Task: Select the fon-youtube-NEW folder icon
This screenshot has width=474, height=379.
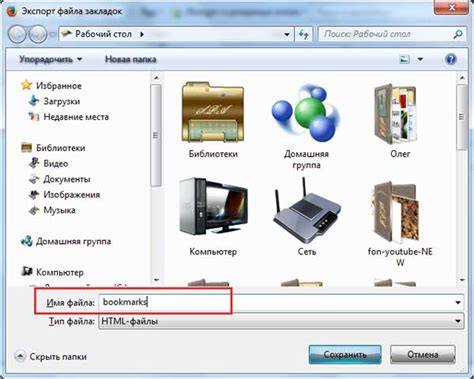Action: click(395, 212)
